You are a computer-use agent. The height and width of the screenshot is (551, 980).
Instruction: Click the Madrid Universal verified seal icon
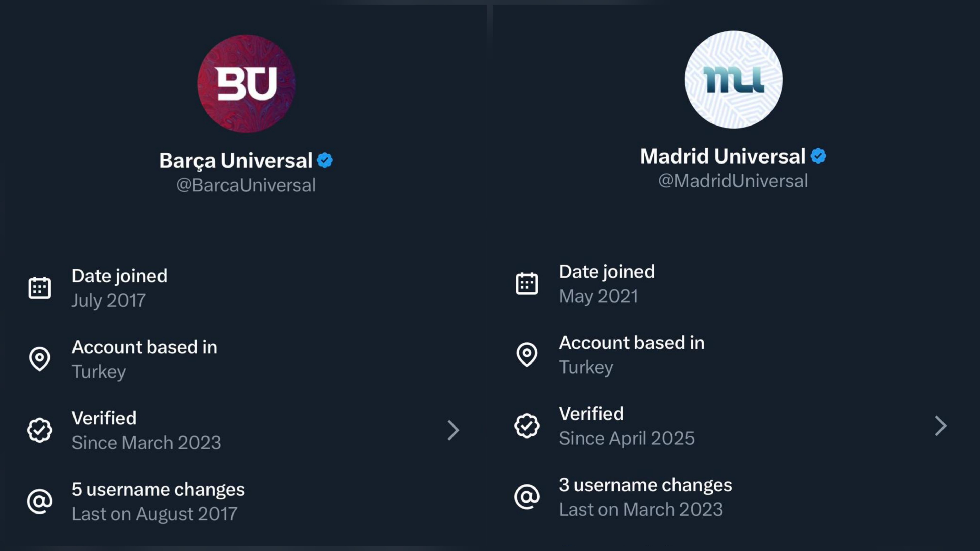pyautogui.click(x=527, y=426)
